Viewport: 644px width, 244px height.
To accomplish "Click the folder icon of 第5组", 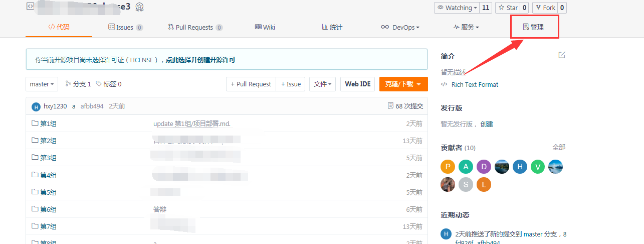I will point(35,192).
